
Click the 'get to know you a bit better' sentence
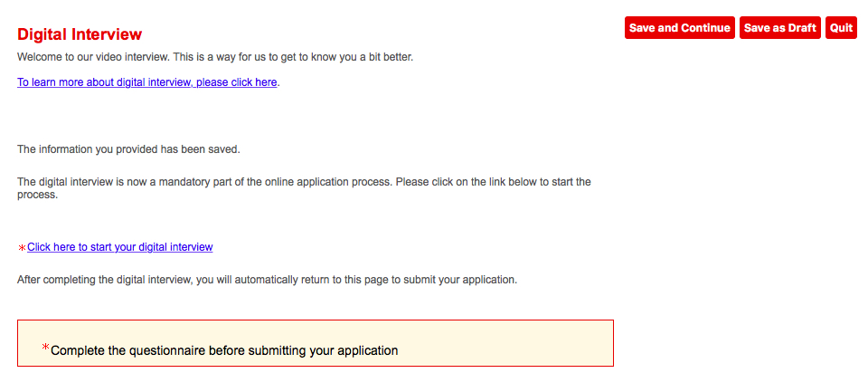[x=344, y=57]
